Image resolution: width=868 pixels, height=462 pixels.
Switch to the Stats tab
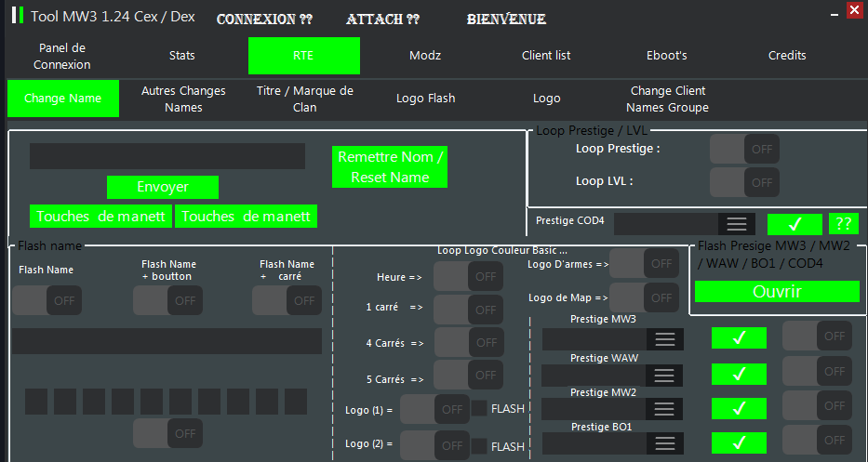tap(182, 56)
